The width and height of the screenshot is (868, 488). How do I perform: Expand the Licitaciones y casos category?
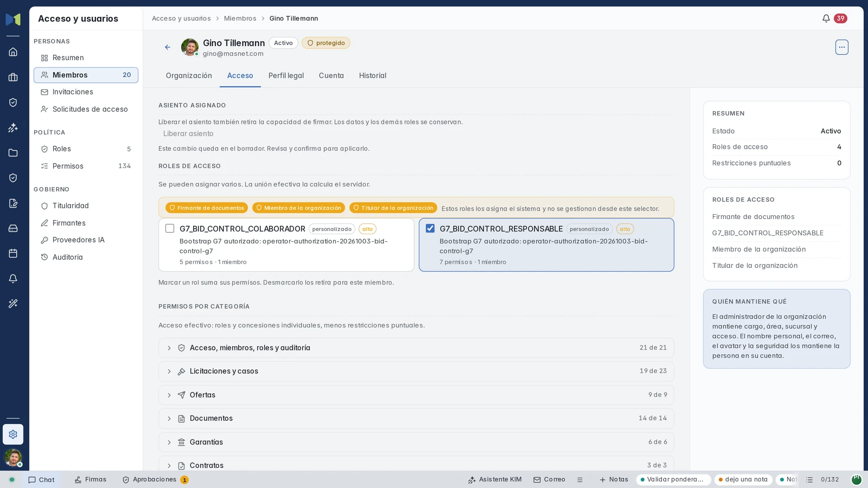416,371
